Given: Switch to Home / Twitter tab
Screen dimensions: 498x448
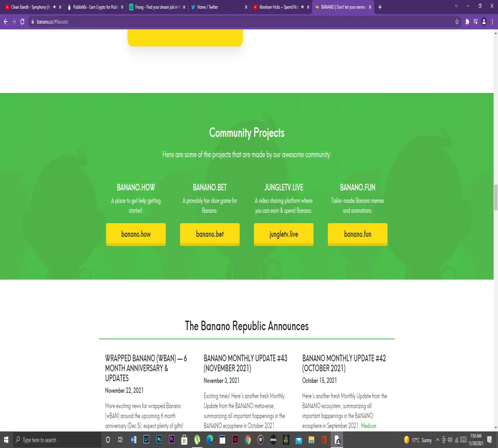Looking at the screenshot, I should click(x=219, y=7).
